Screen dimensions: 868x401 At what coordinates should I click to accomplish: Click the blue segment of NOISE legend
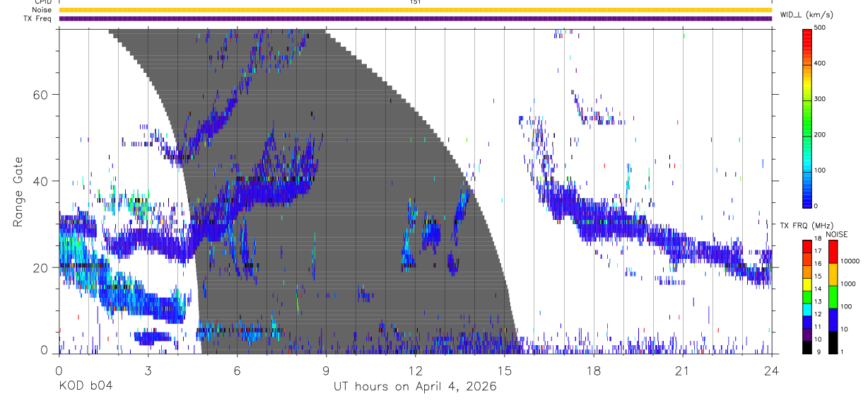833,320
